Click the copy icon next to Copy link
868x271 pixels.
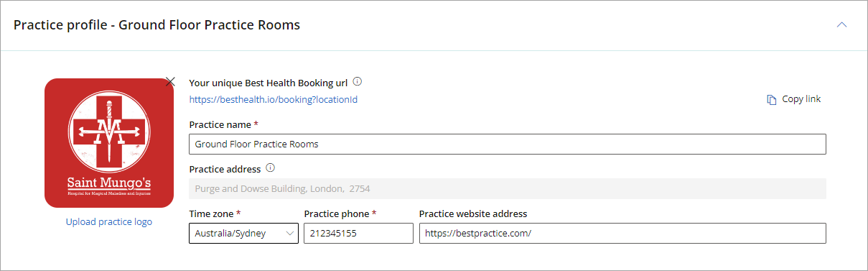772,99
